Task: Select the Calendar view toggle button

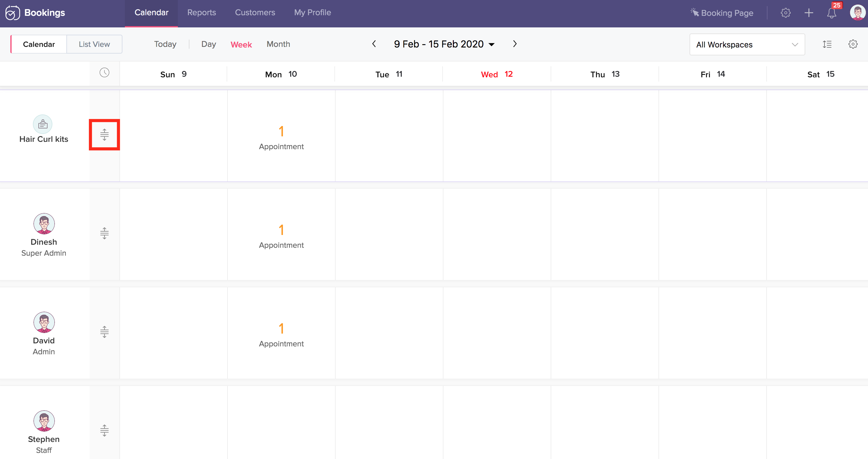Action: coord(39,44)
